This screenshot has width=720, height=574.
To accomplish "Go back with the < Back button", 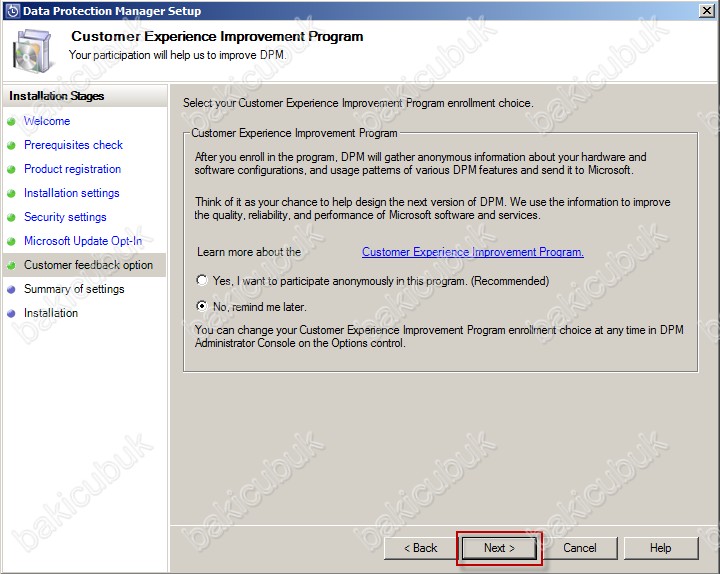I will (420, 548).
